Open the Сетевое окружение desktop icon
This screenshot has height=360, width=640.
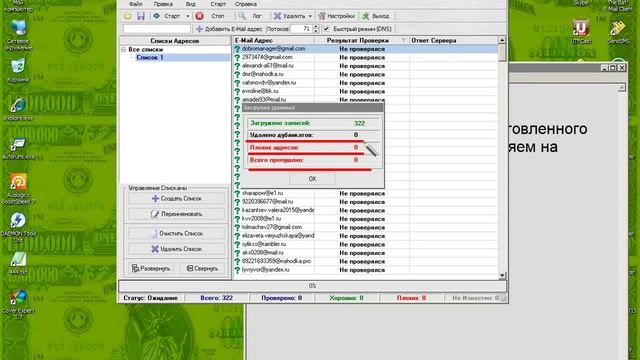click(18, 35)
